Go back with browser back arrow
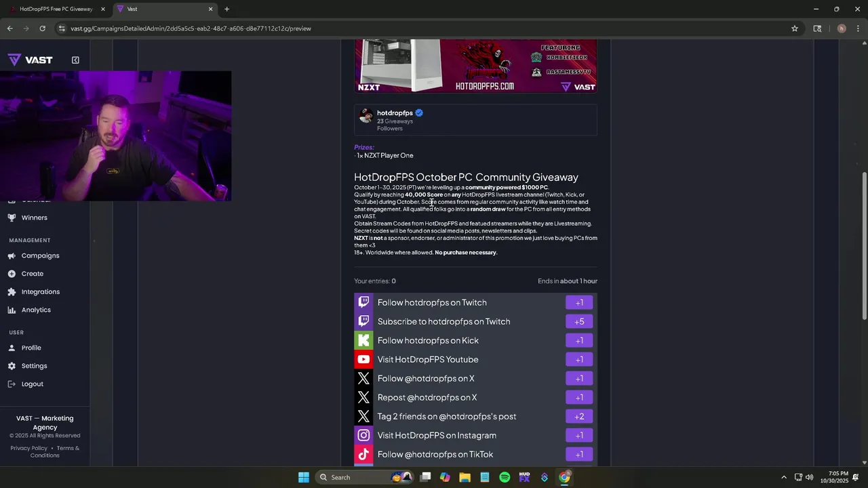868x488 pixels. [x=9, y=28]
